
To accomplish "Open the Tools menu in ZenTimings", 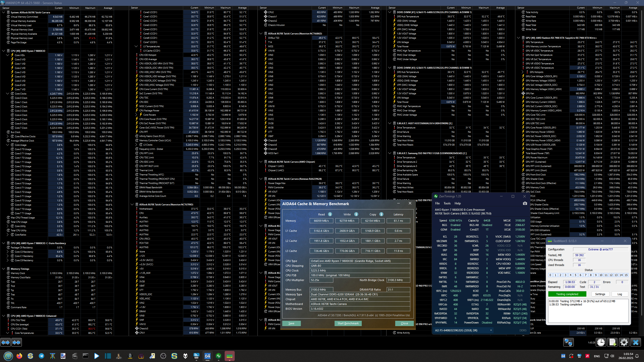I will click(447, 203).
